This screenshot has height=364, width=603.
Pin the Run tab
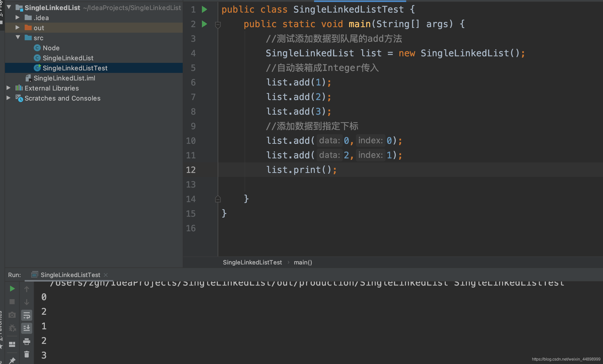click(x=12, y=360)
